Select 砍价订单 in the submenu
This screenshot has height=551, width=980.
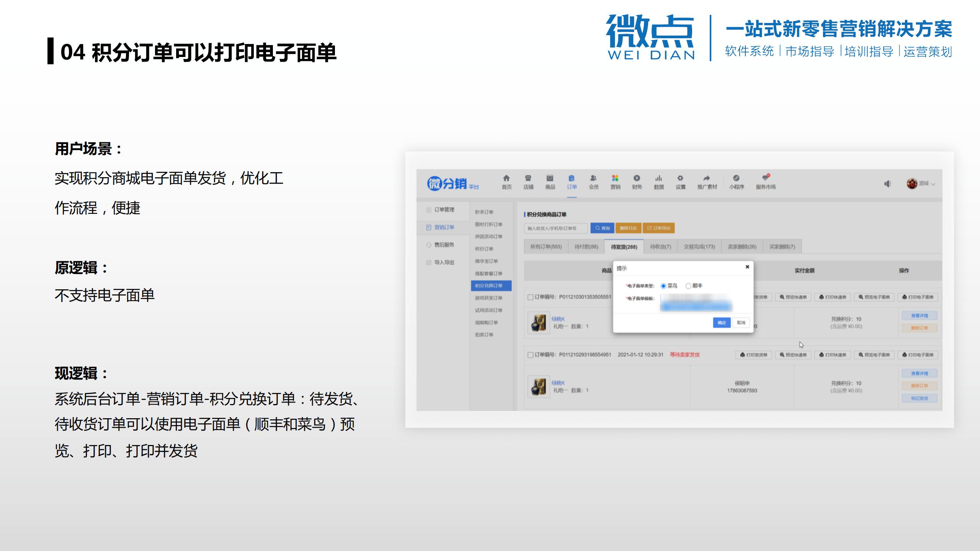pos(484,249)
